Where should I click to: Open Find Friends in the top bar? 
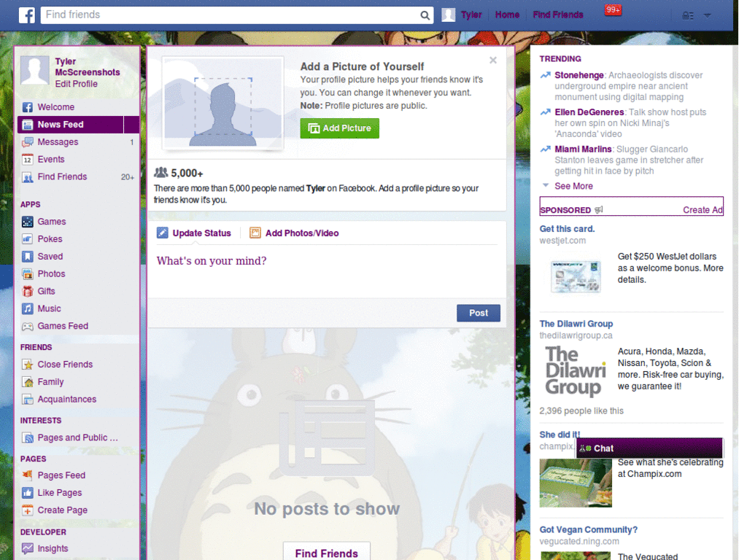pos(558,15)
